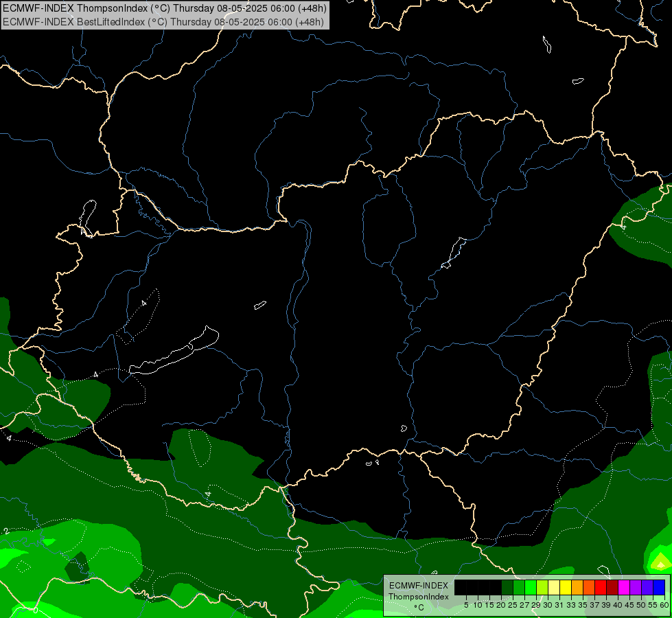This screenshot has height=618, width=672.
Task: Select the dark green 20–25 legend swatch
Action: (x=507, y=587)
